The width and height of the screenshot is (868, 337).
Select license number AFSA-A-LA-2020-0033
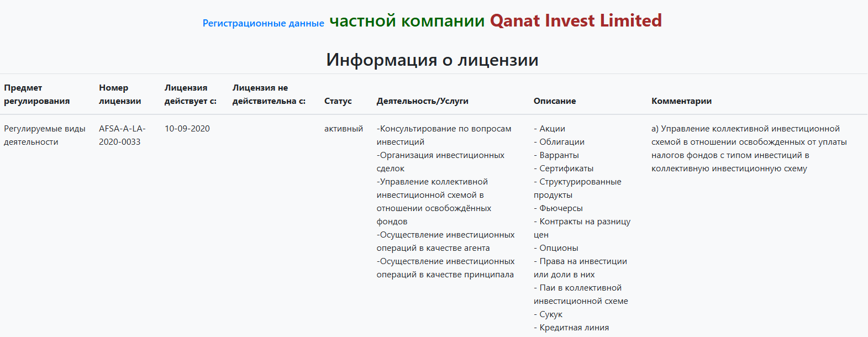point(122,135)
